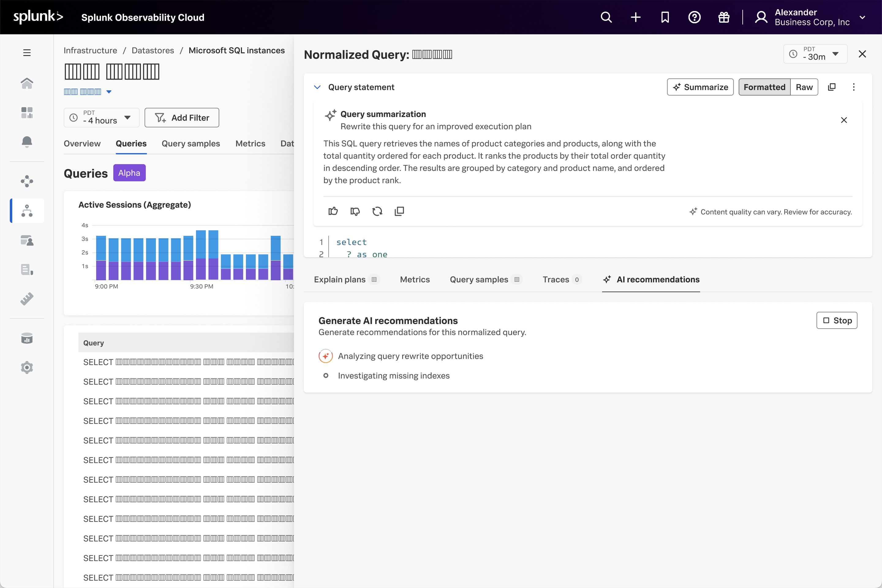Screen dimensions: 882x588
Task: Click the search magnifier icon
Action: [x=606, y=17]
